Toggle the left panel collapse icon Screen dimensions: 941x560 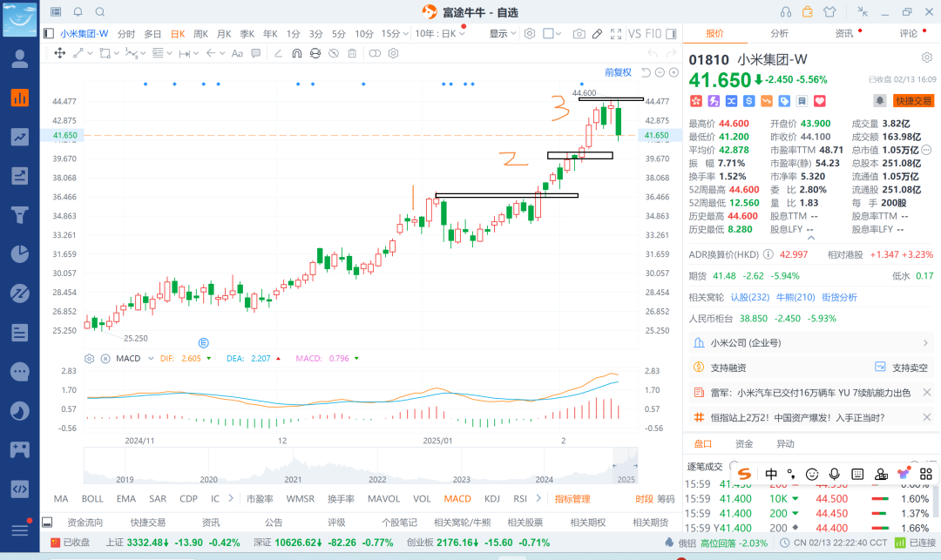point(49,34)
